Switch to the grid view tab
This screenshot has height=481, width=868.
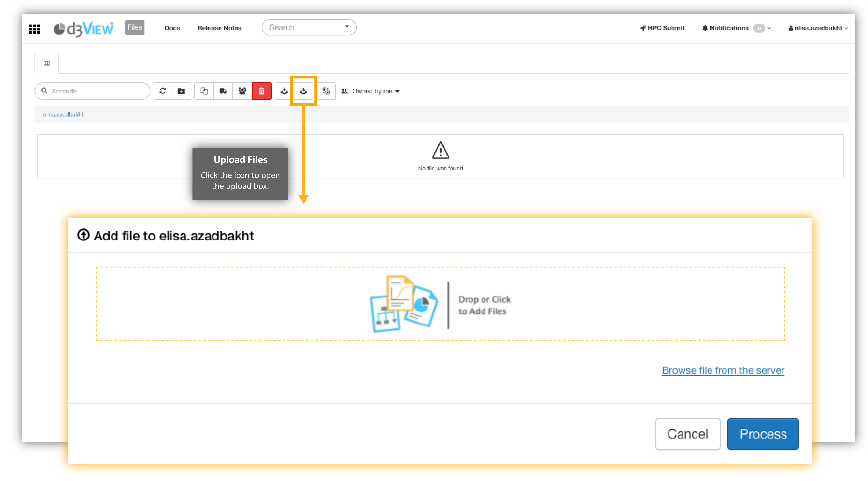pos(46,63)
